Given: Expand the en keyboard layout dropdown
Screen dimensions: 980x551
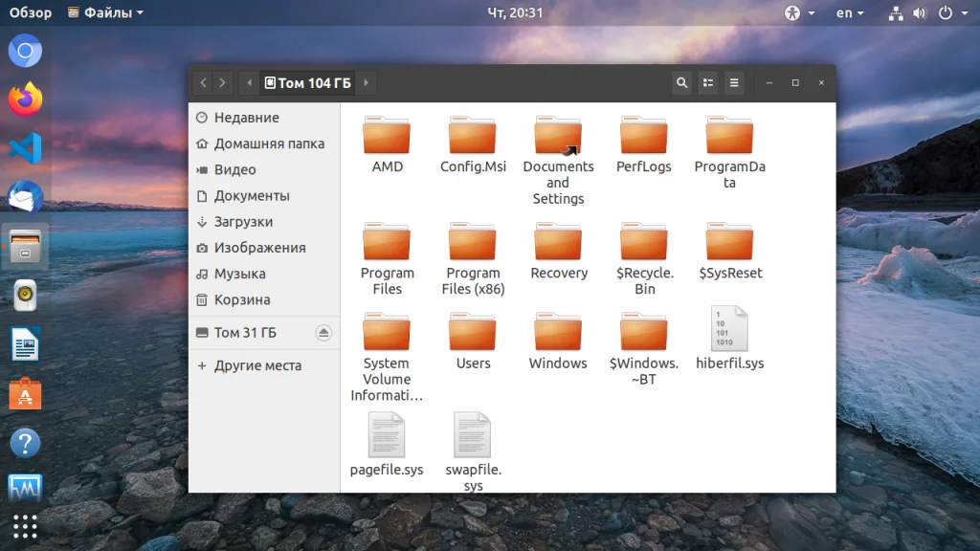Looking at the screenshot, I should pos(849,13).
